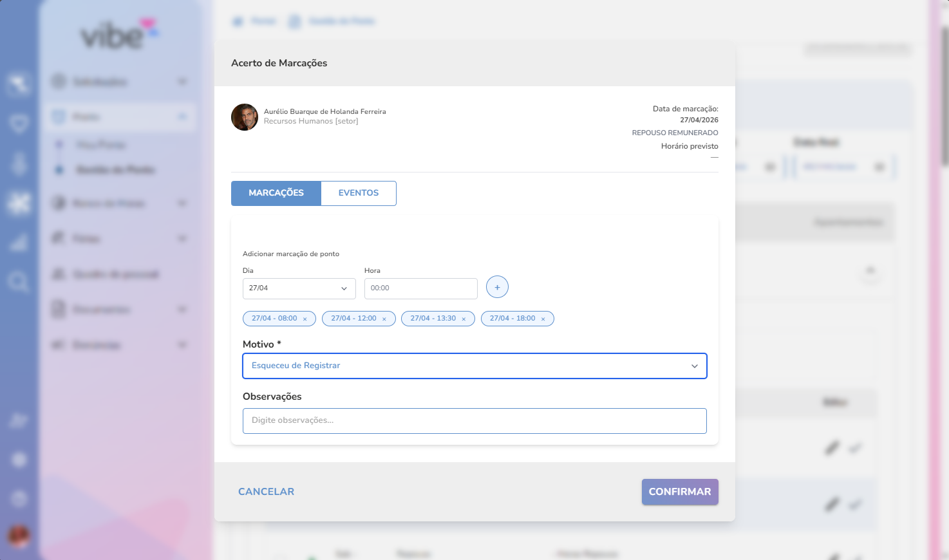Open the Motivo dropdown
Viewport: 949px width, 560px height.
coord(474,366)
